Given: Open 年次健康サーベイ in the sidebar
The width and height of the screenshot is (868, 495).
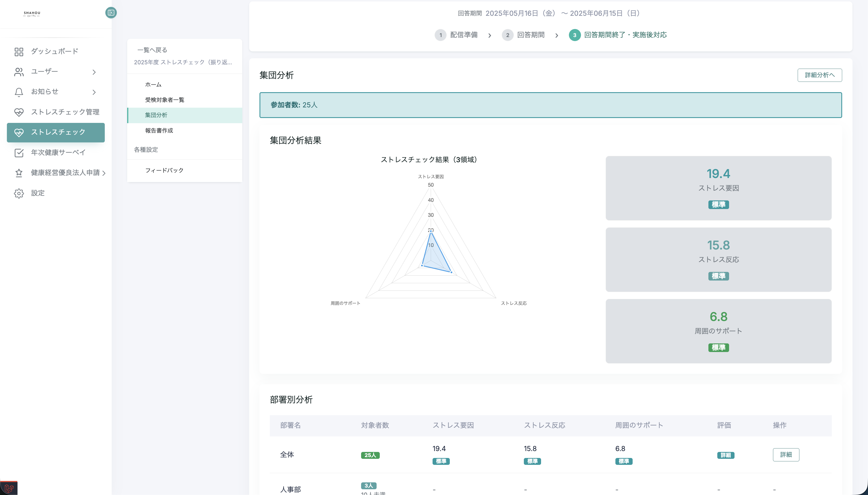Looking at the screenshot, I should (x=56, y=152).
